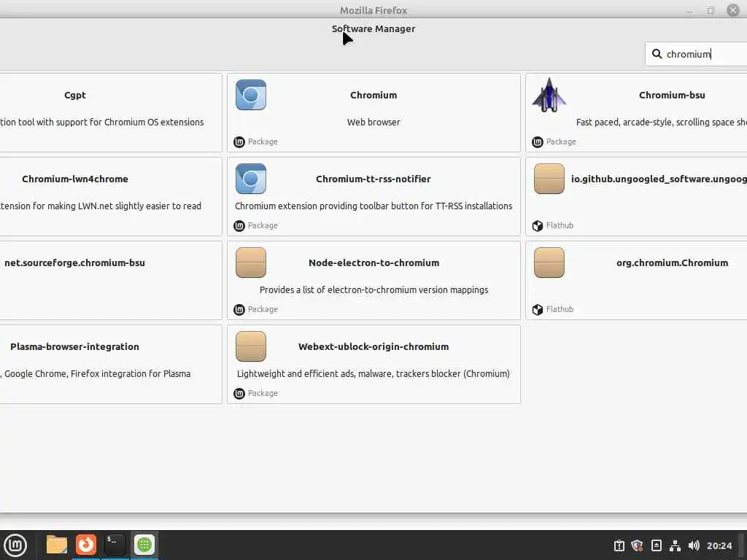Click the TT-RSS toolbar button description
The height and width of the screenshot is (560, 747).
coord(373,206)
